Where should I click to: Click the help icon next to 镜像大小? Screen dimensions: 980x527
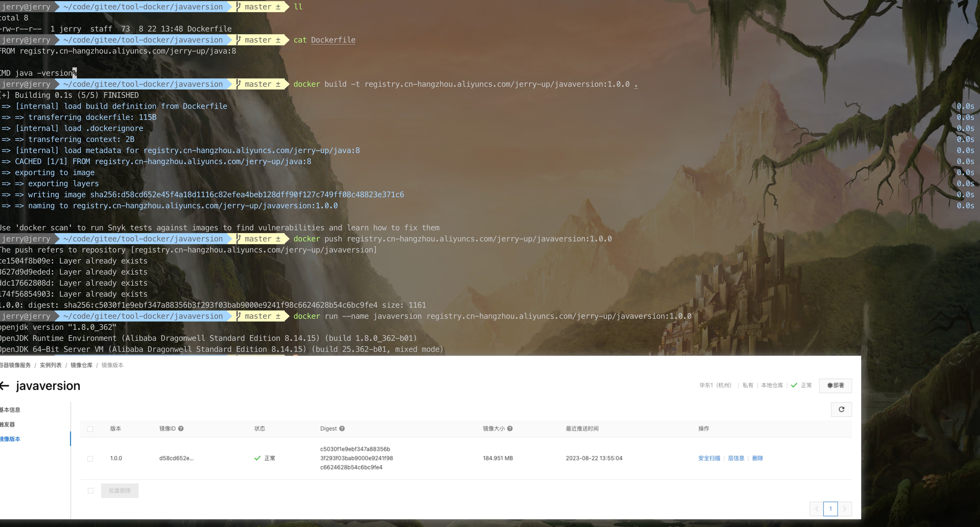[510, 428]
